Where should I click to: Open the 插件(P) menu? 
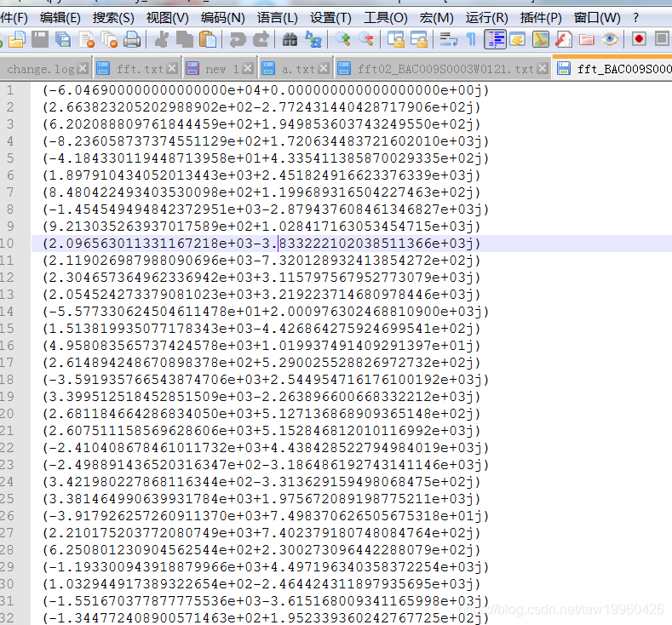(541, 18)
